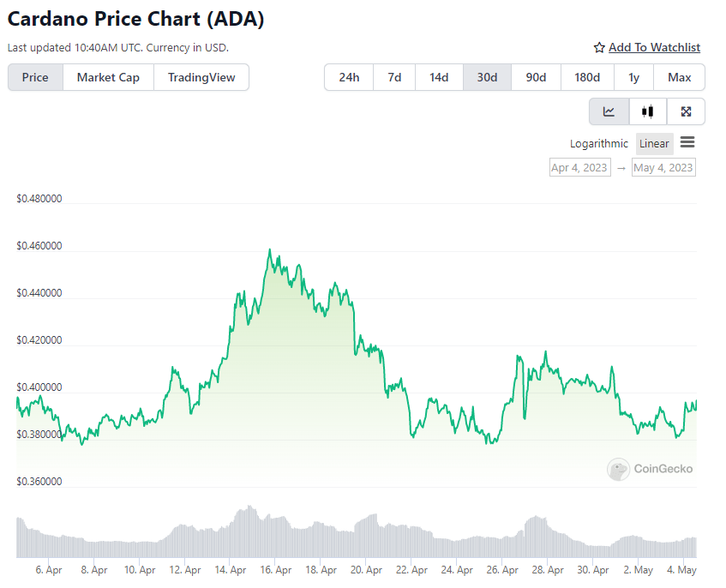Viewport: 726px width, 588px height.
Task: Show the 90d price range
Action: pyautogui.click(x=536, y=77)
